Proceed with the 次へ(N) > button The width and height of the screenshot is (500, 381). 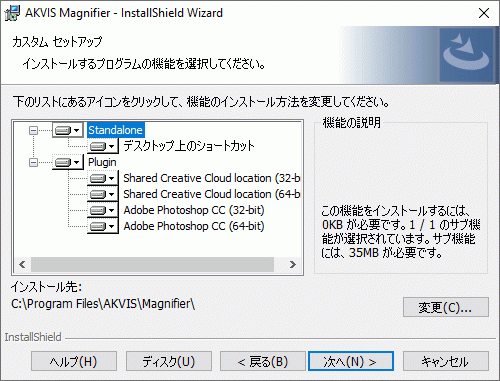tap(351, 361)
